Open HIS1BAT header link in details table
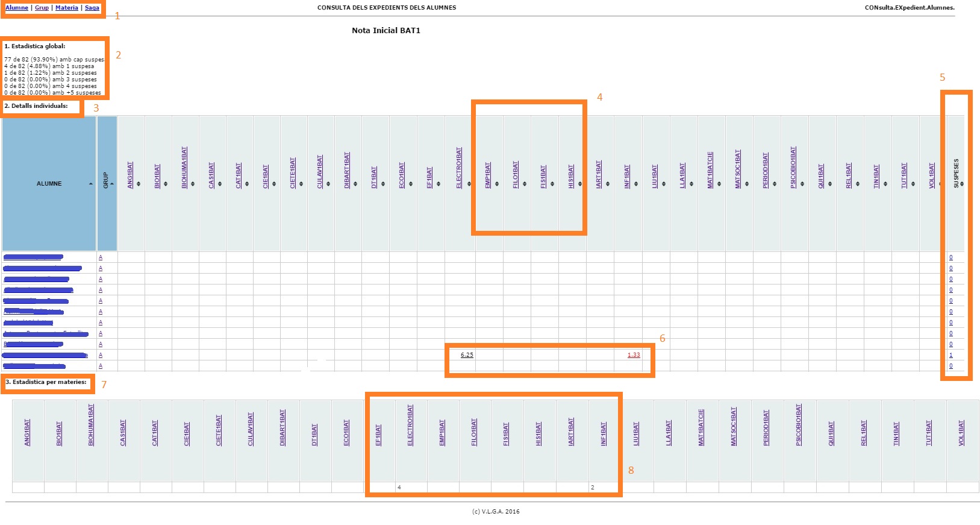Viewport: 980px width, 525px height. 571,176
